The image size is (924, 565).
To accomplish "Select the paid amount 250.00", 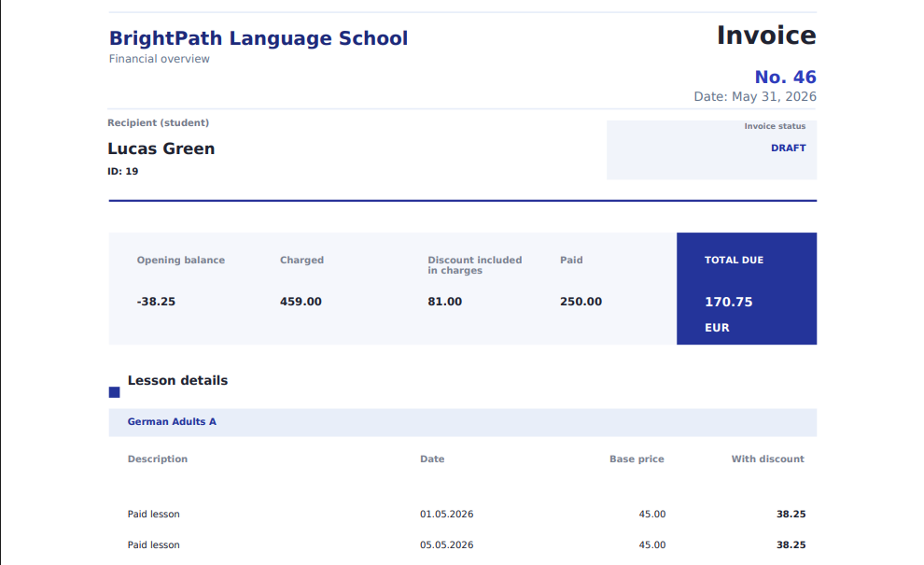I will point(581,302).
